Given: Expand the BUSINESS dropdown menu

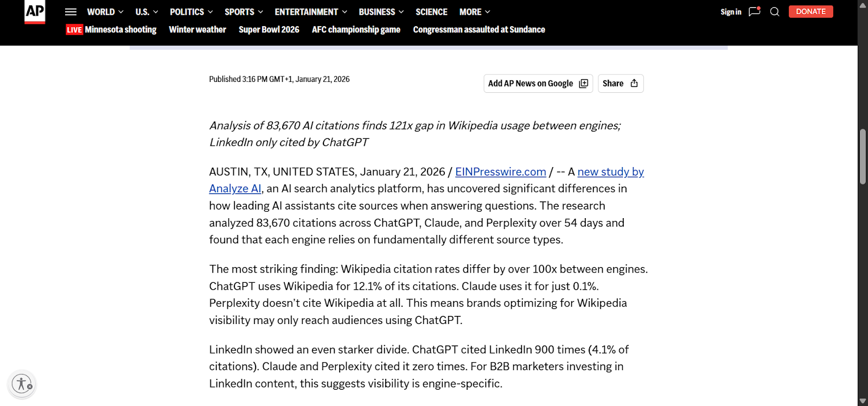Looking at the screenshot, I should 381,12.
